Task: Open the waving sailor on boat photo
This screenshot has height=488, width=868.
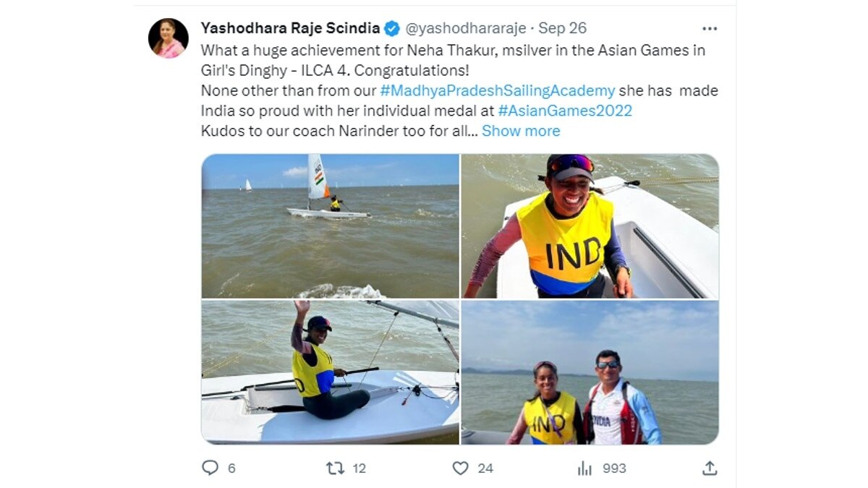Action: (x=330, y=372)
